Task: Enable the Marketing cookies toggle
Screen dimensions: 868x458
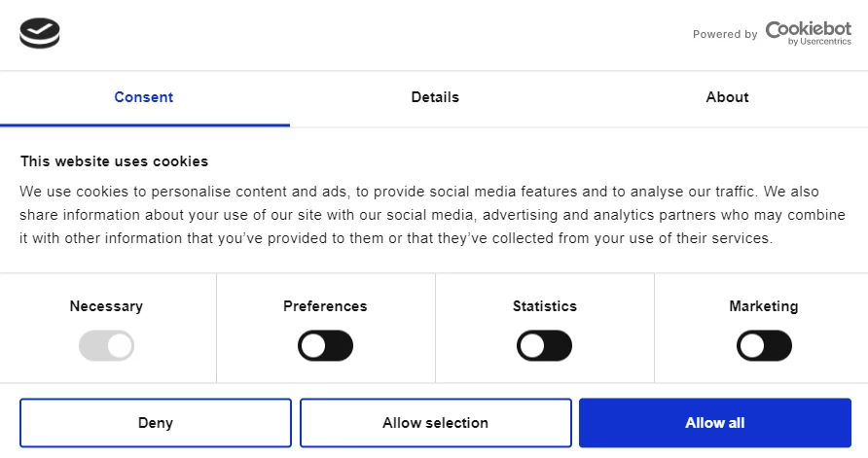Action: tap(764, 345)
